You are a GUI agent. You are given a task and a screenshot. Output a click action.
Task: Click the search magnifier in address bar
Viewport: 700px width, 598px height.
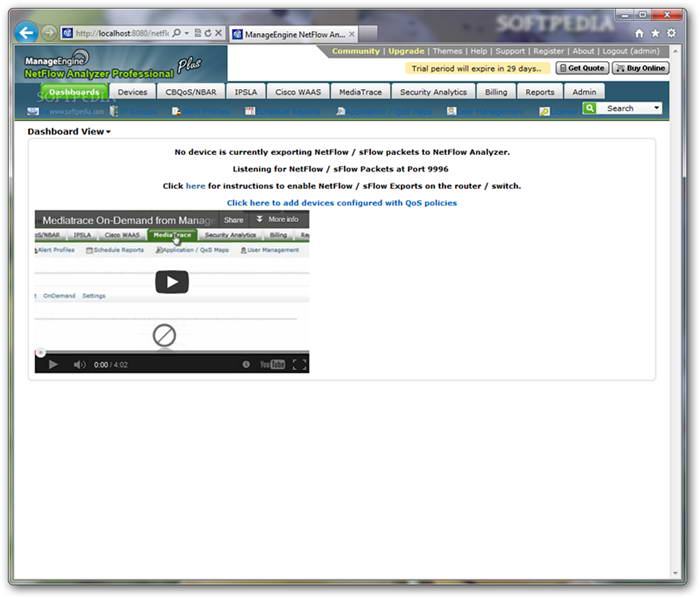(x=177, y=33)
